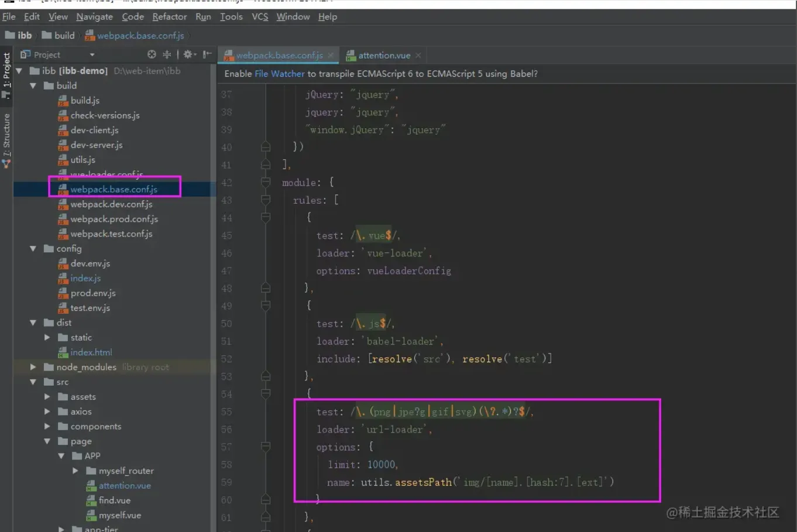Click the dev-server.js file icon

point(63,145)
